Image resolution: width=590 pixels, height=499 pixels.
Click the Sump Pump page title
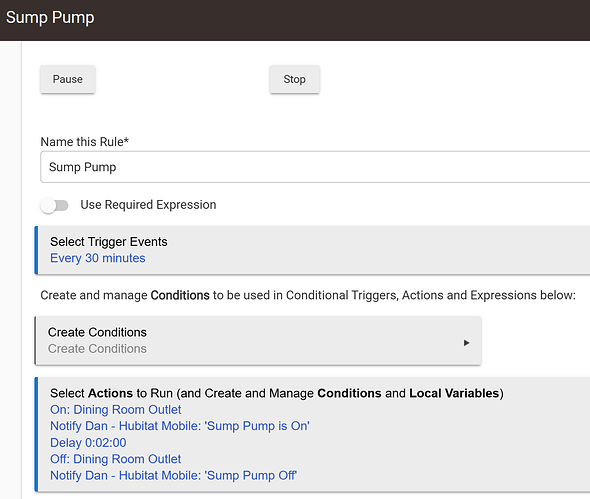point(50,18)
